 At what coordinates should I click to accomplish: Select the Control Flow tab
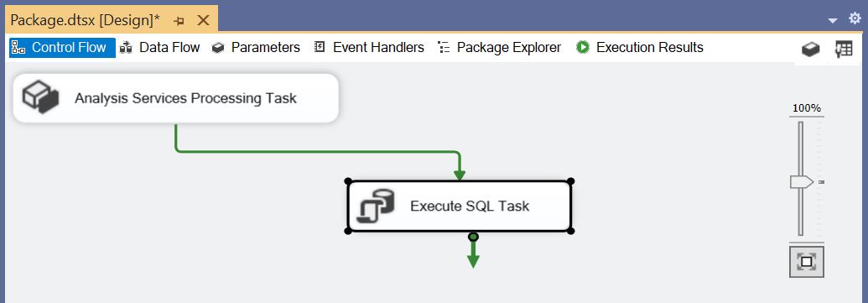coord(62,48)
